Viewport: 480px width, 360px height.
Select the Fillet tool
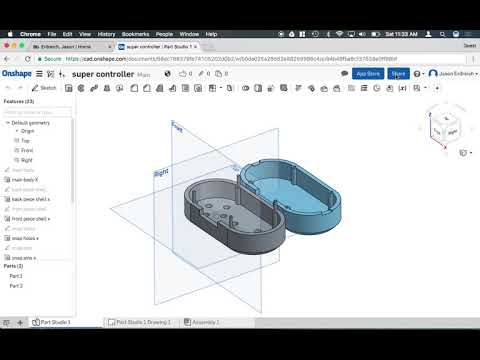134,88
